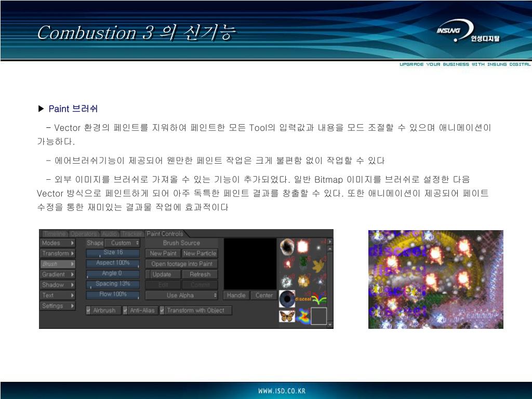Click the right arrow above brush scrollbar
Image resolution: width=532 pixels, height=399 pixels.
330,242
